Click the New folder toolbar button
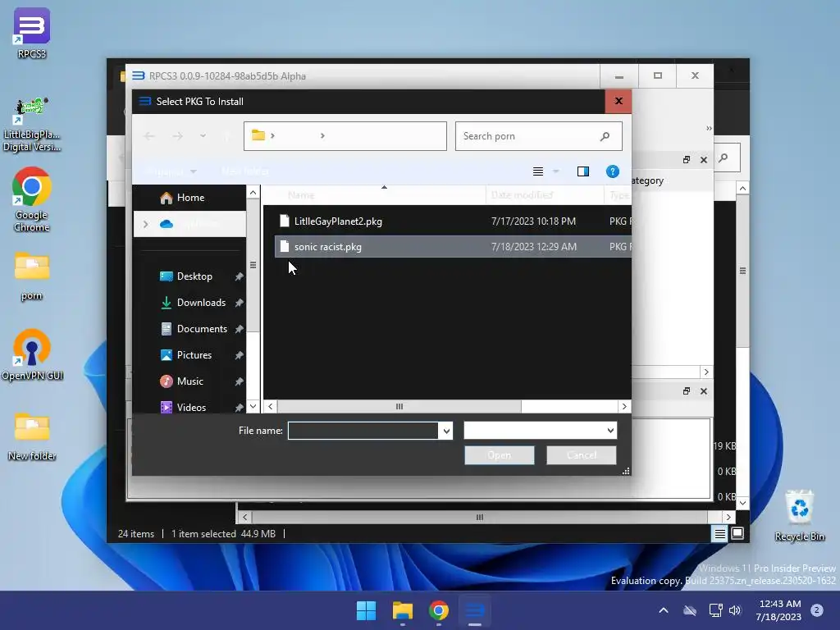The width and height of the screenshot is (840, 630). [x=245, y=171]
